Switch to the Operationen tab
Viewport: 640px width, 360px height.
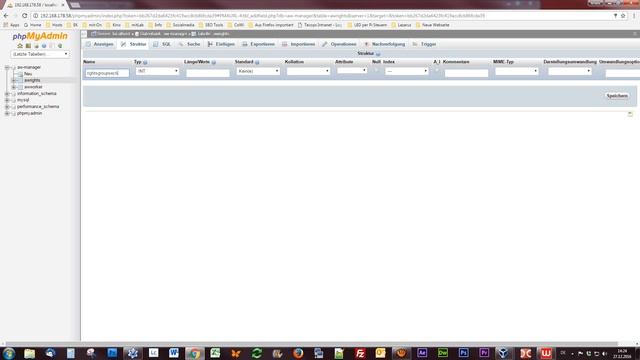click(339, 44)
